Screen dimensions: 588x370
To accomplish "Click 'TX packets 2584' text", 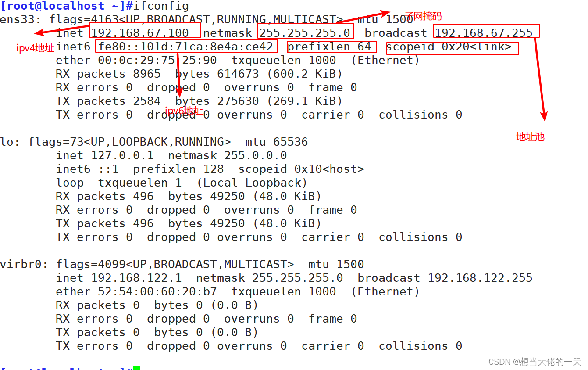I will pyautogui.click(x=108, y=101).
